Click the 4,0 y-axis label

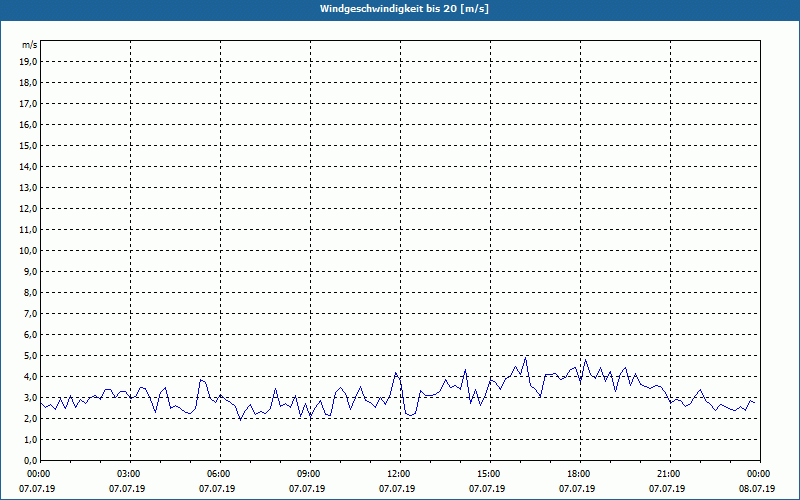pyautogui.click(x=31, y=377)
